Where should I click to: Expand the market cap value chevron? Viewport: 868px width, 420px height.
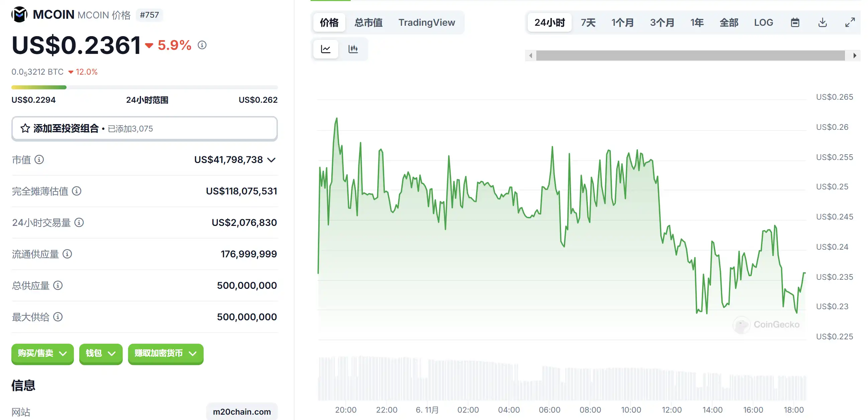point(272,160)
